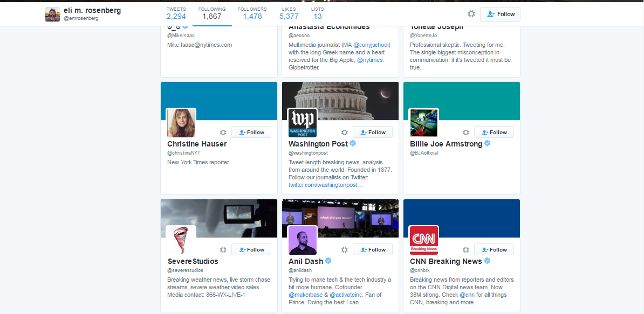
Task: Open gear menu on Christine Hauser card
Action: click(x=223, y=132)
